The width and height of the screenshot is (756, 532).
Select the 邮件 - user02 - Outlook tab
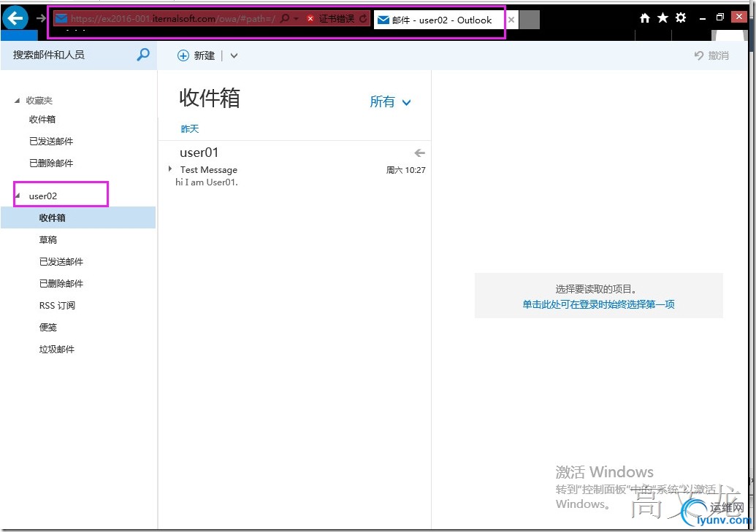pyautogui.click(x=439, y=20)
